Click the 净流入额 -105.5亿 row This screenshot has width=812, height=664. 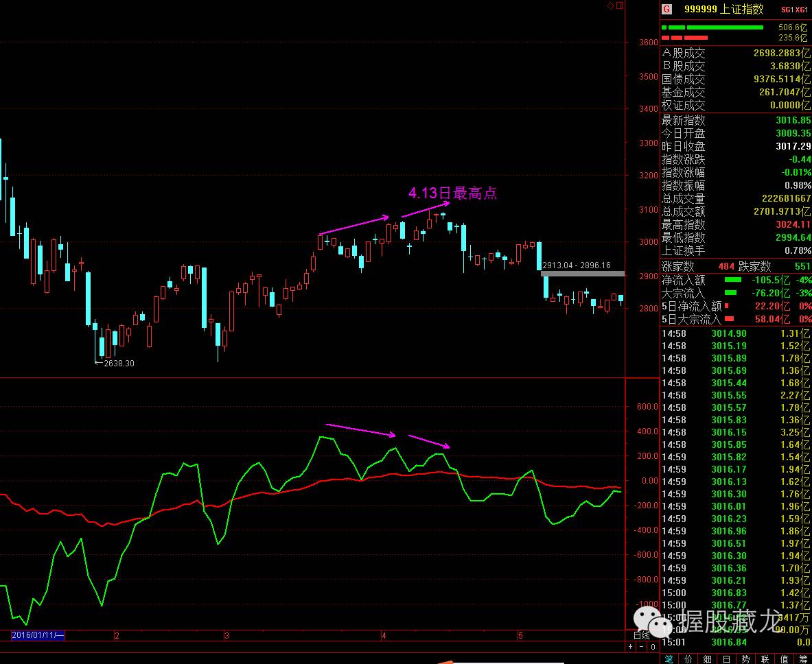[x=736, y=280]
